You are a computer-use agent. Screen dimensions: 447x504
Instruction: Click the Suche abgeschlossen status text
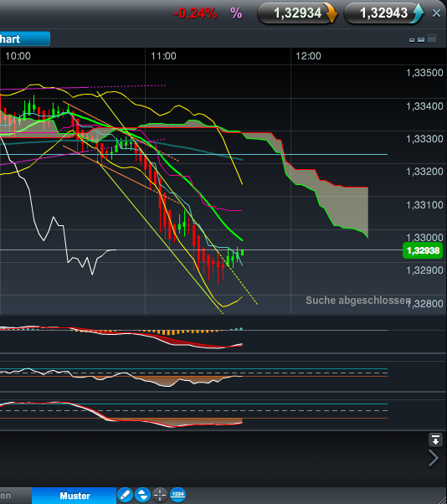click(x=358, y=301)
